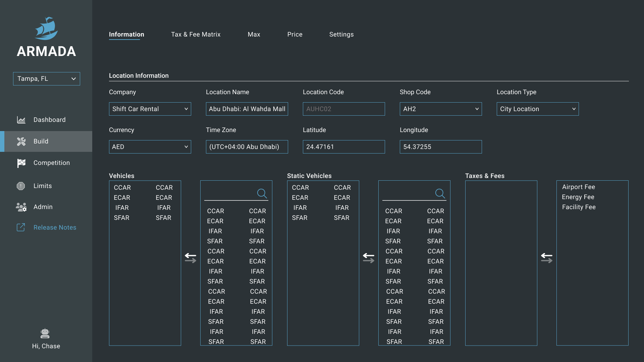Screen dimensions: 644x362
Task: Expand the AED currency dropdown
Action: coord(150,147)
